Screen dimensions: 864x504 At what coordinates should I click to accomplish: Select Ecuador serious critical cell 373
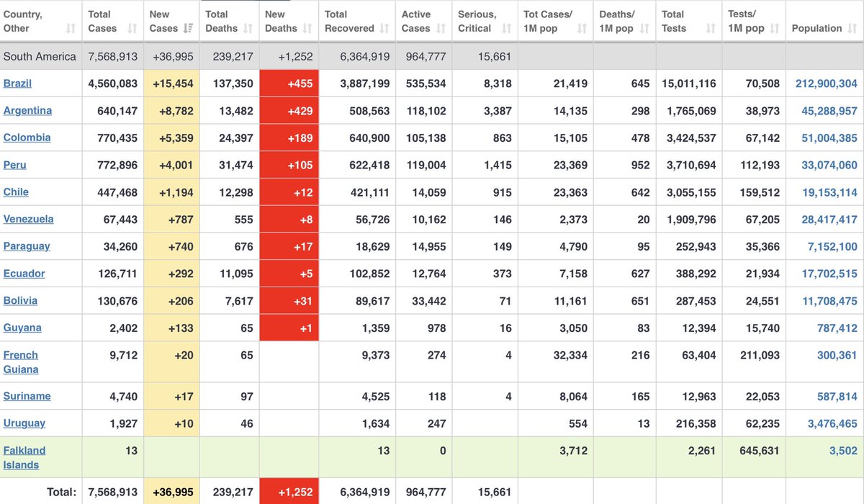click(485, 274)
